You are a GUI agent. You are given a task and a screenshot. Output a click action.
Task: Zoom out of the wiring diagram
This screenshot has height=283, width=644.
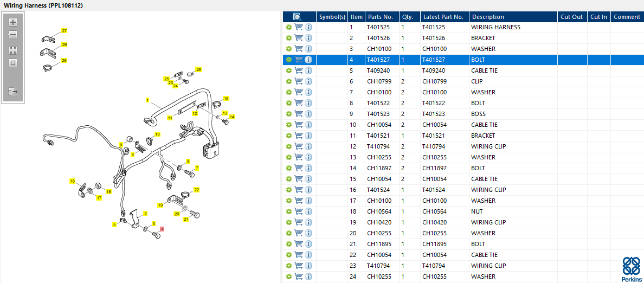(x=13, y=35)
